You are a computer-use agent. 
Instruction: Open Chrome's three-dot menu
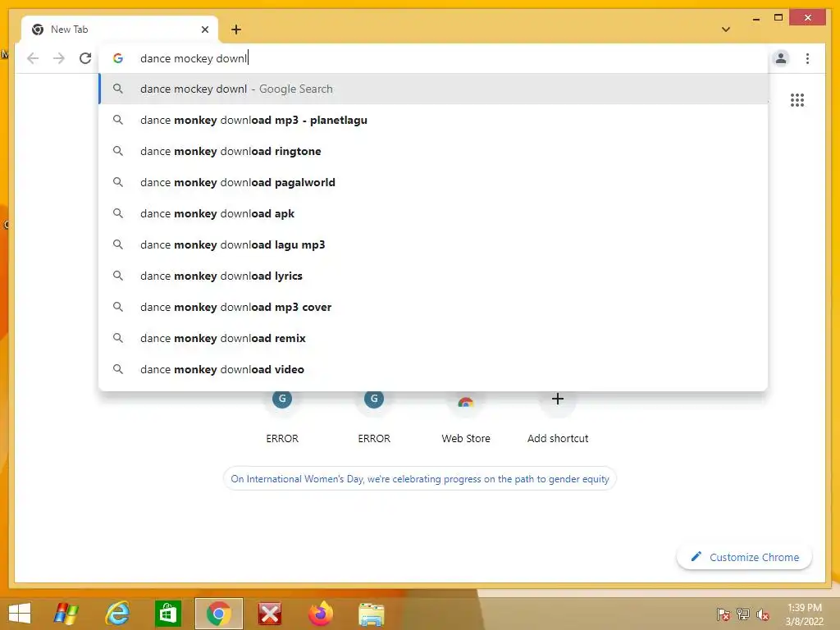coord(807,58)
